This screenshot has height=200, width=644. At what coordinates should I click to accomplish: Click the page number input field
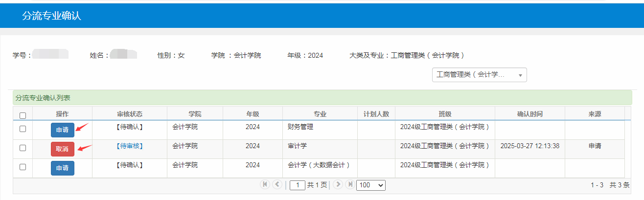[298, 185]
